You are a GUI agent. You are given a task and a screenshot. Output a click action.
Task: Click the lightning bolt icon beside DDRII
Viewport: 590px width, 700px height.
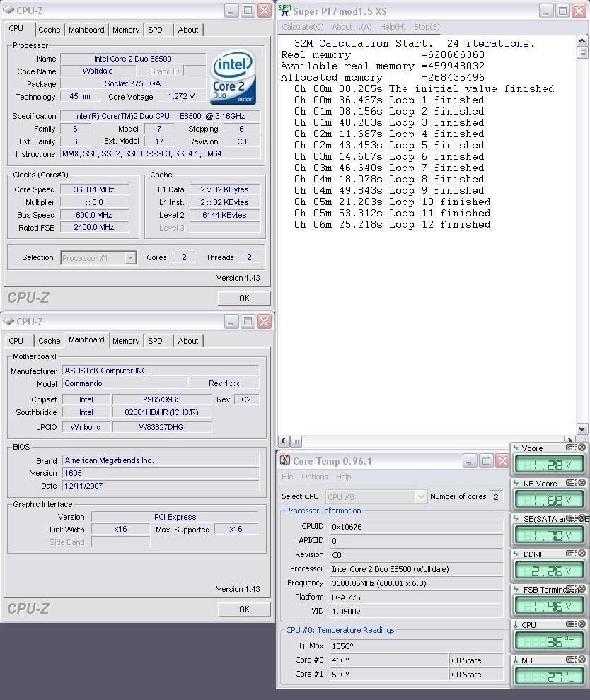tap(516, 554)
